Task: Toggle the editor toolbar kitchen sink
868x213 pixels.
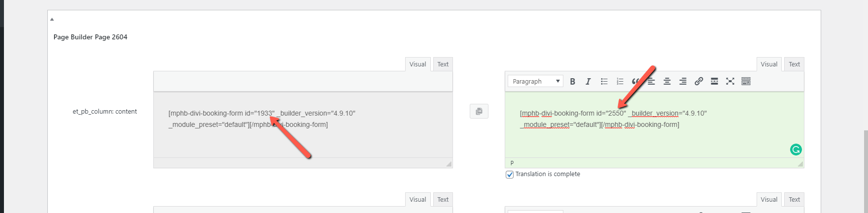Action: 746,82
